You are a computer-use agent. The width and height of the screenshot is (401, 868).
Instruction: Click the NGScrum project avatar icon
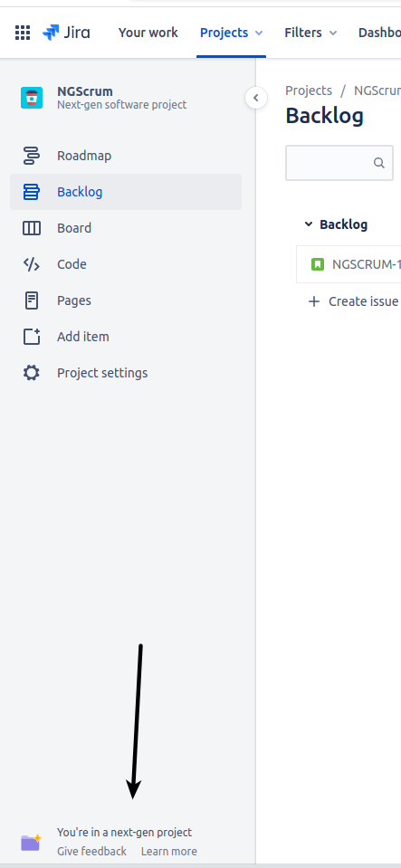click(32, 98)
